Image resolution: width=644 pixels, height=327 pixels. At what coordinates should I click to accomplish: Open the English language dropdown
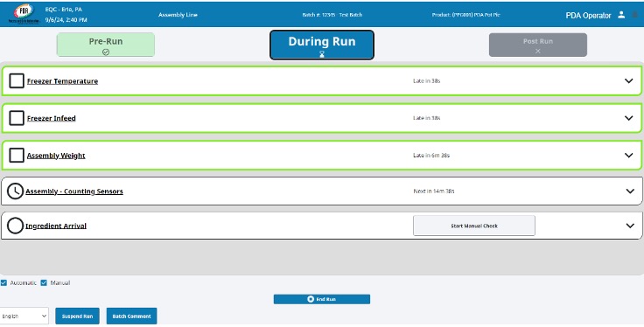(x=24, y=316)
